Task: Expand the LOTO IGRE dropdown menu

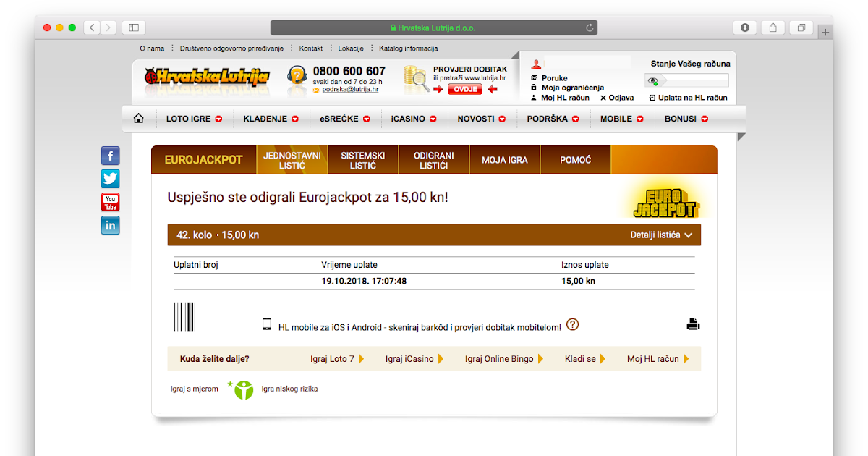Action: click(194, 119)
